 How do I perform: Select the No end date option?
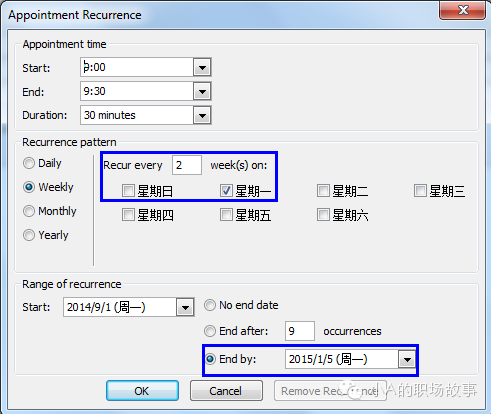tap(210, 305)
